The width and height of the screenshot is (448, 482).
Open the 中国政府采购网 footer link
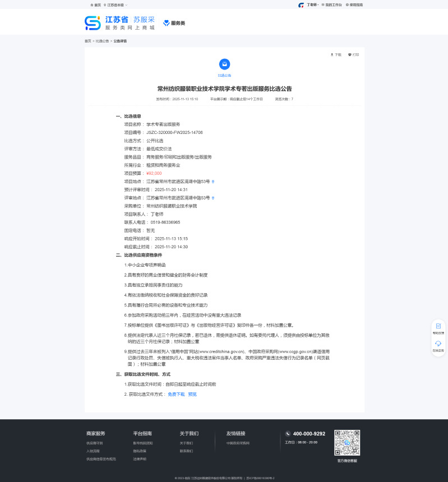pos(238,443)
